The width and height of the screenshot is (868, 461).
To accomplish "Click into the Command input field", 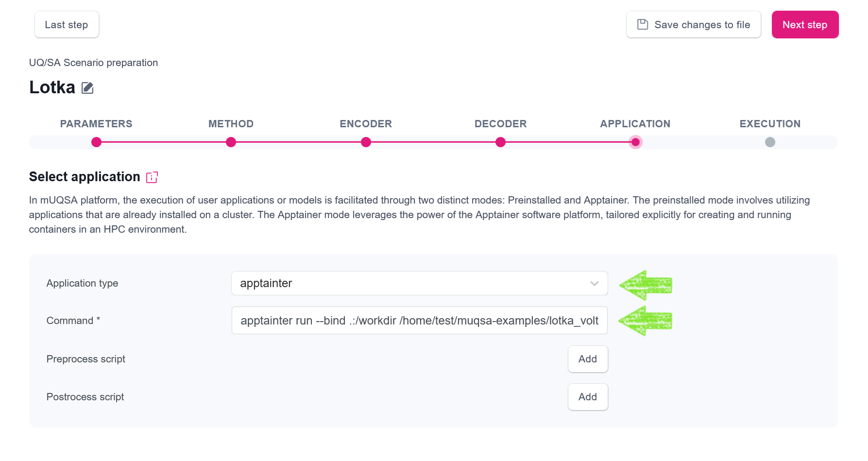I will tap(420, 321).
